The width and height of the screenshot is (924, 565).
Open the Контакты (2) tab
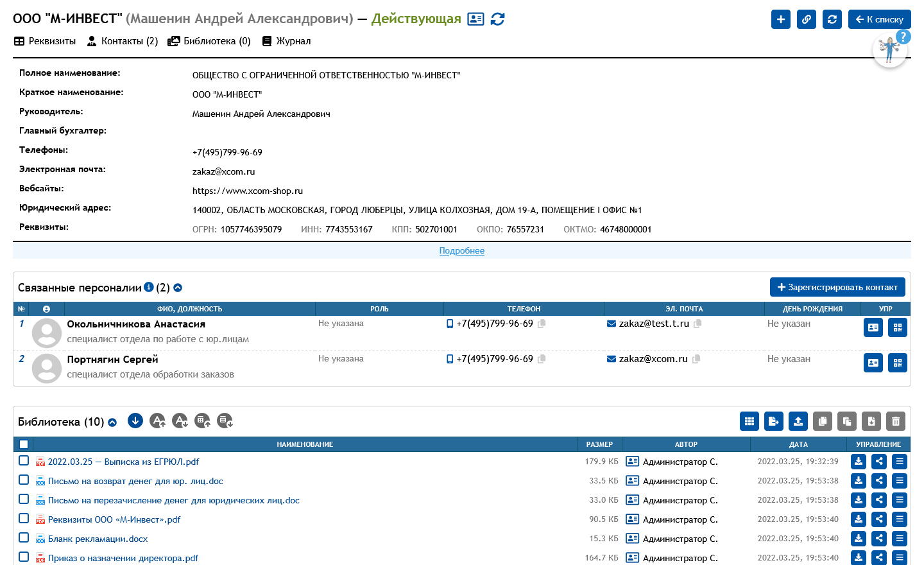(123, 41)
